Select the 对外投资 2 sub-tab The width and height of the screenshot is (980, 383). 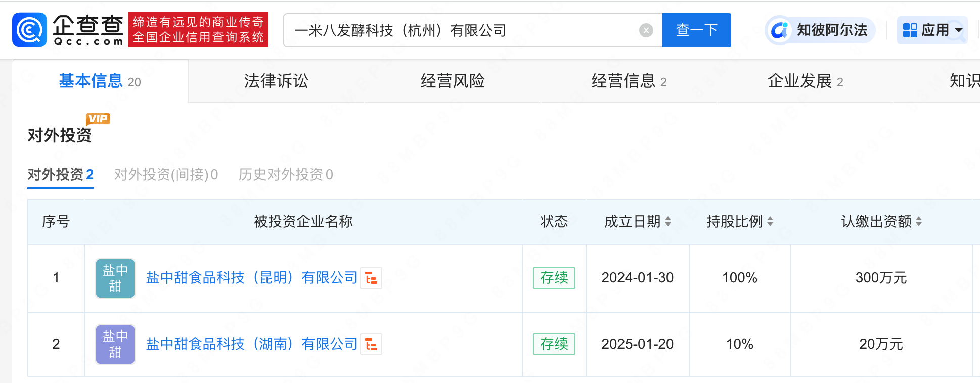pos(61,175)
